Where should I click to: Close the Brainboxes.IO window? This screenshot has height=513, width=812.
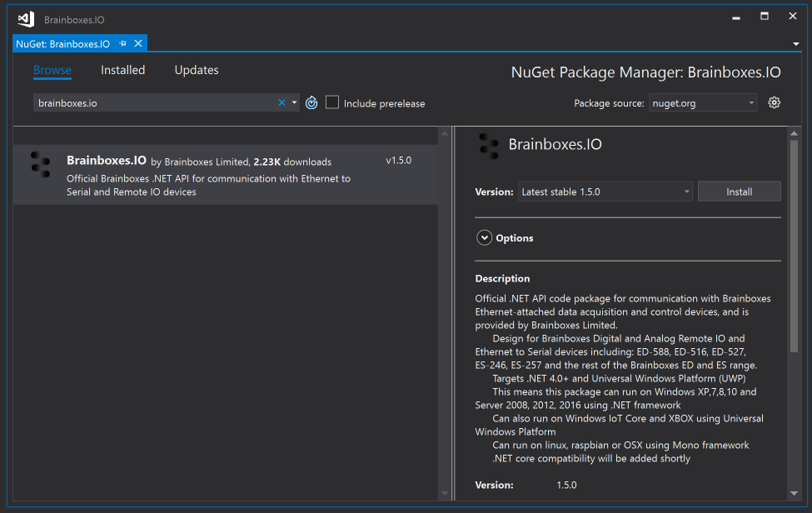pos(792,16)
